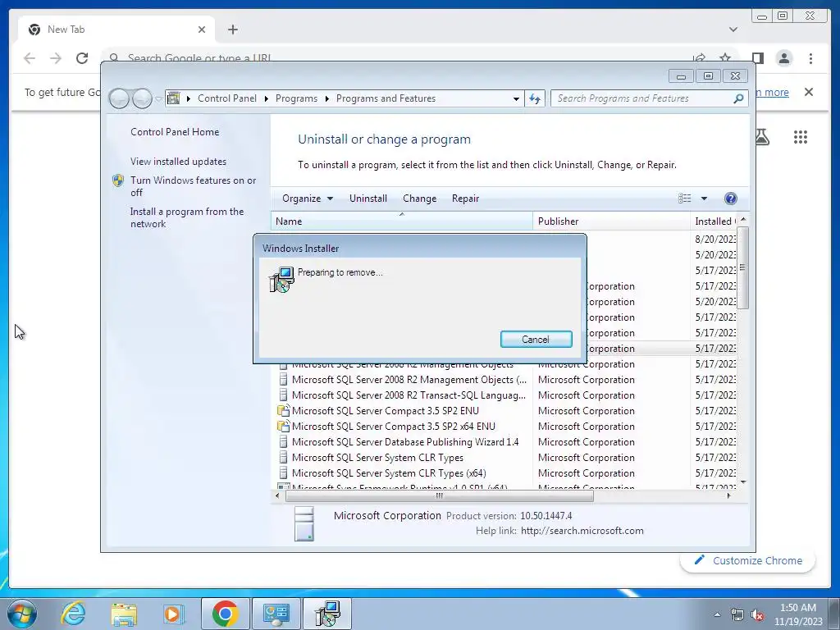Viewport: 840px width, 630px height.
Task: Open Control Panel Home link
Action: 175,132
